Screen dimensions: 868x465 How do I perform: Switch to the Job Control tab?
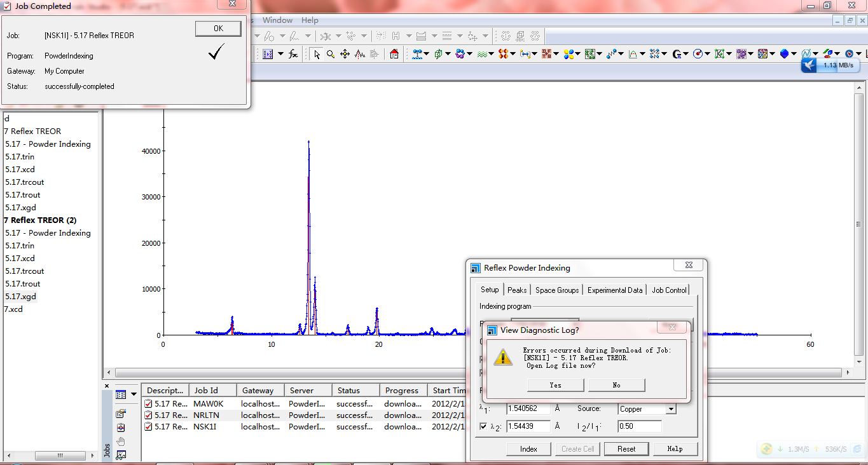(x=669, y=290)
